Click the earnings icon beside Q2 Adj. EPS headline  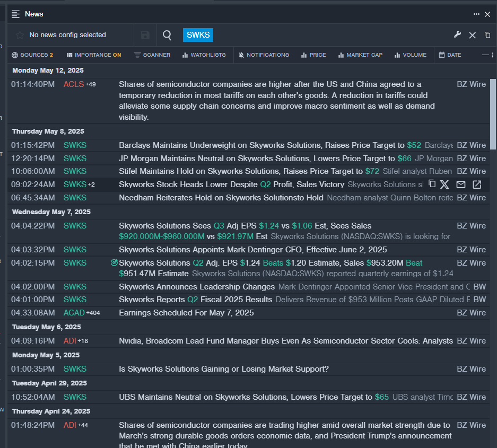coord(114,262)
